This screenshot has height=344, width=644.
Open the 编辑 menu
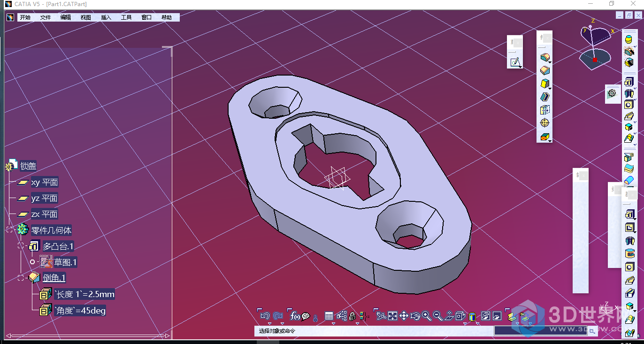pos(66,17)
